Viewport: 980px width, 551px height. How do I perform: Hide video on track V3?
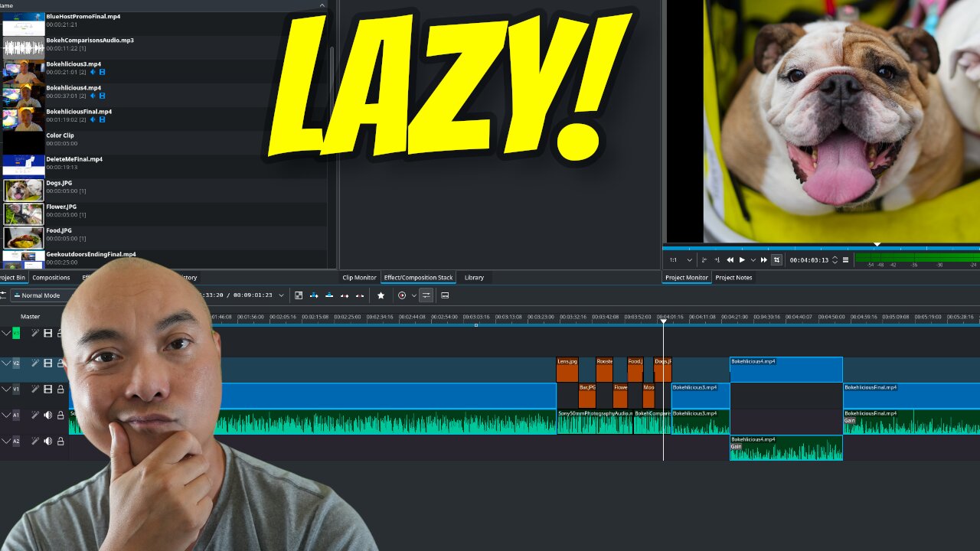pos(47,333)
